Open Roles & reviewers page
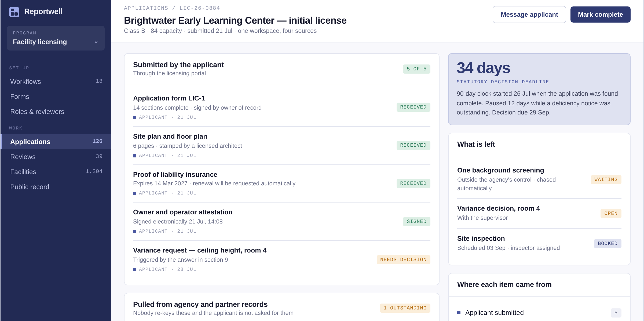Viewport: 644px width, 321px height. click(56, 111)
